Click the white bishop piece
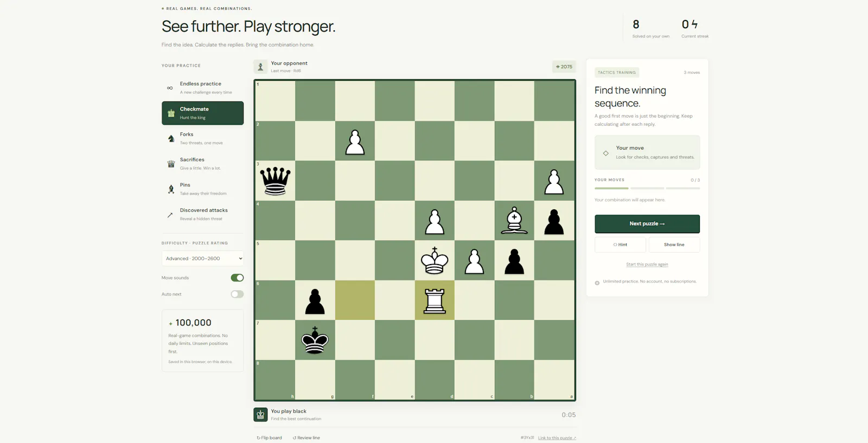Viewport: 868px width, 443px height. click(x=514, y=221)
